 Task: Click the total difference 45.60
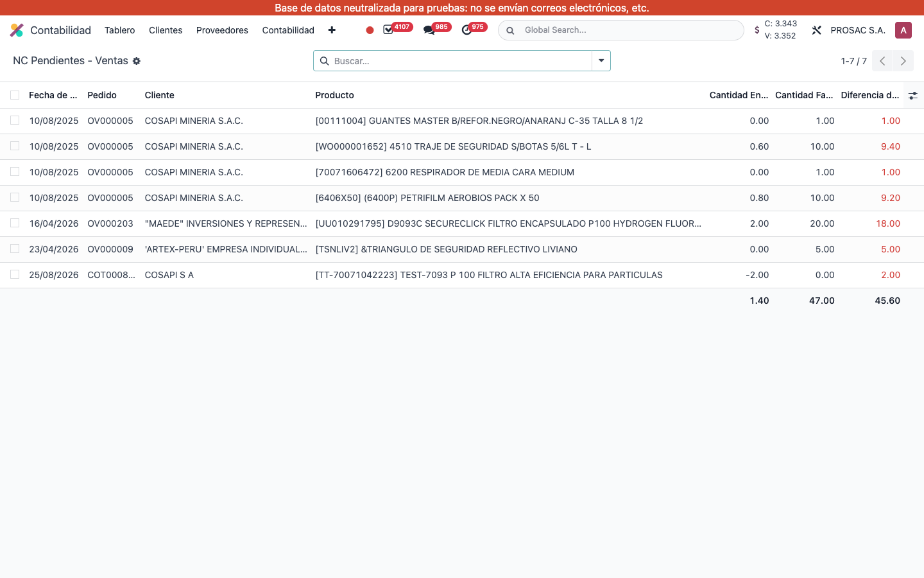887,301
